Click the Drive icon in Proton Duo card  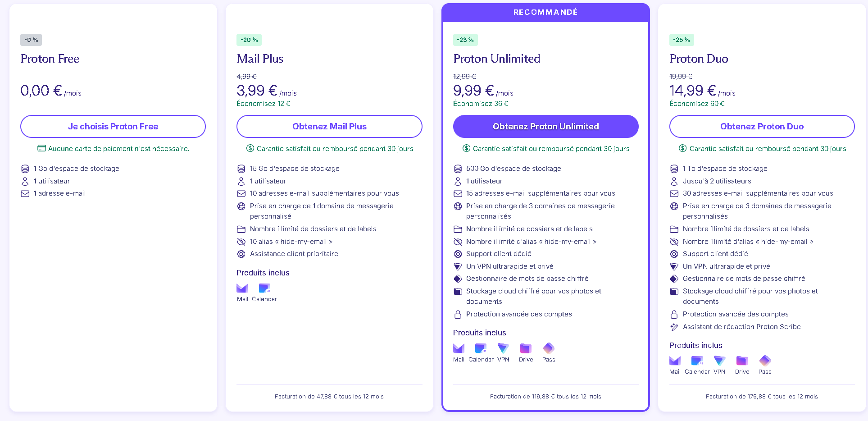(x=742, y=361)
